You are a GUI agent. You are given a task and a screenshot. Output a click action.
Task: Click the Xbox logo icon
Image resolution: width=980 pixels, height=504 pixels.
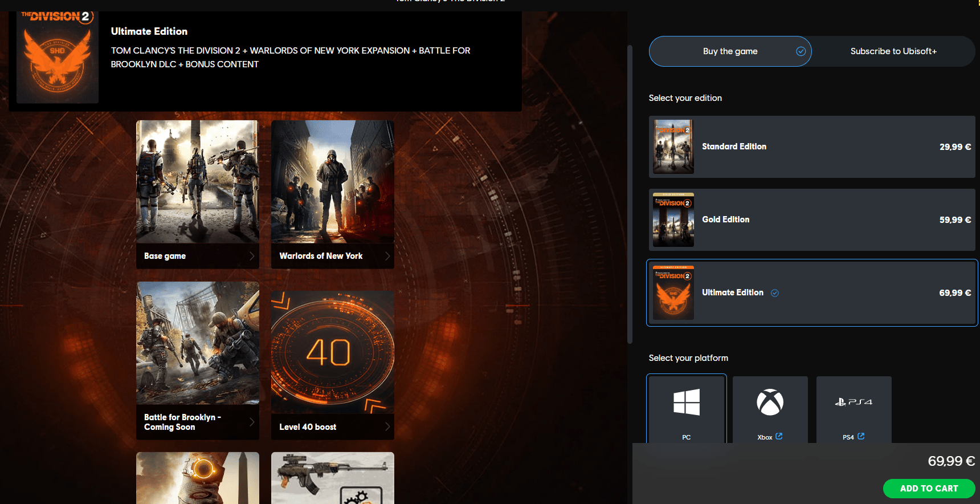770,402
